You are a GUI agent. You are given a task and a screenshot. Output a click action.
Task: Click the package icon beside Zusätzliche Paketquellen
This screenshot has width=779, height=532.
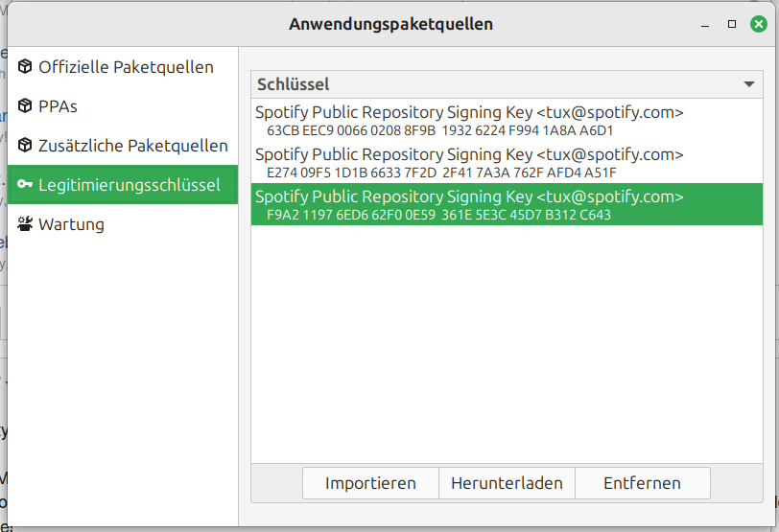(25, 145)
